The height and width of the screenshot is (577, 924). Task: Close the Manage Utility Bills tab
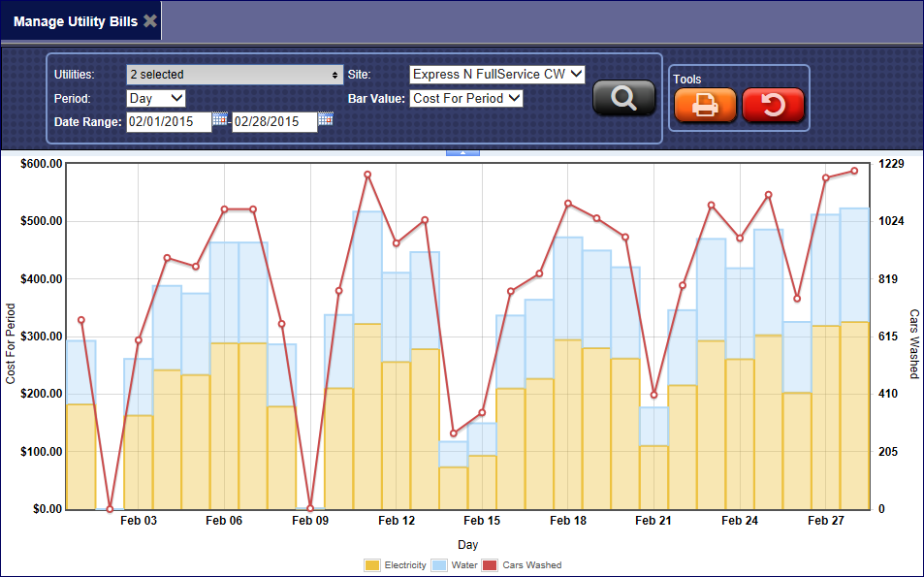tap(149, 20)
